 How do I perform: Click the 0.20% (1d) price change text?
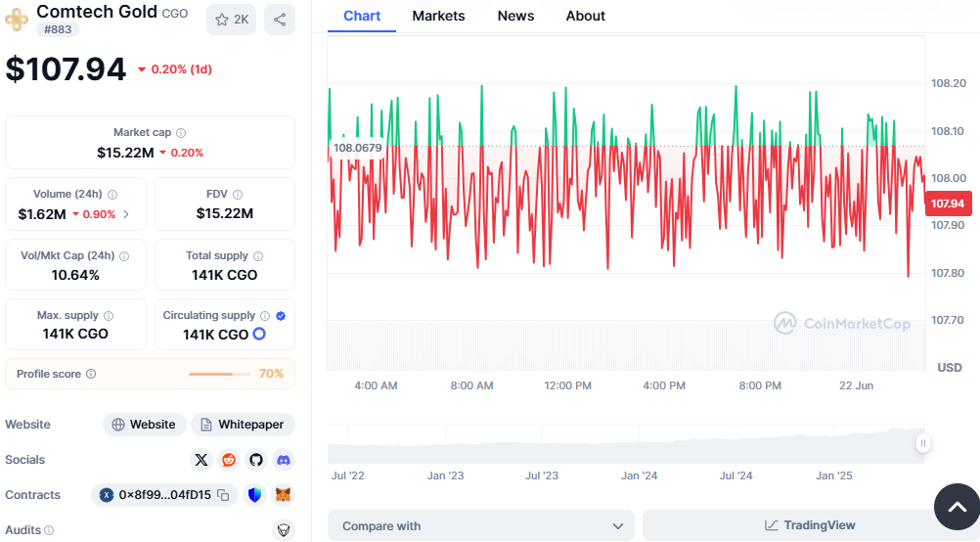tap(181, 69)
